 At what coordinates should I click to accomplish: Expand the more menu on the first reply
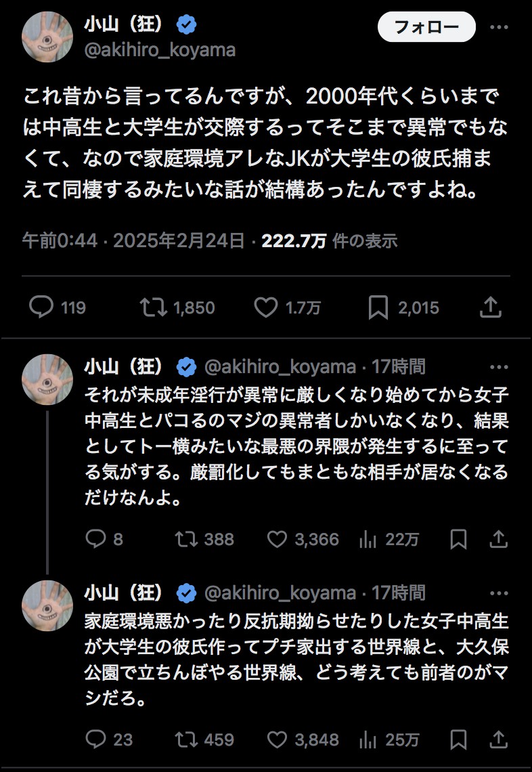[499, 367]
